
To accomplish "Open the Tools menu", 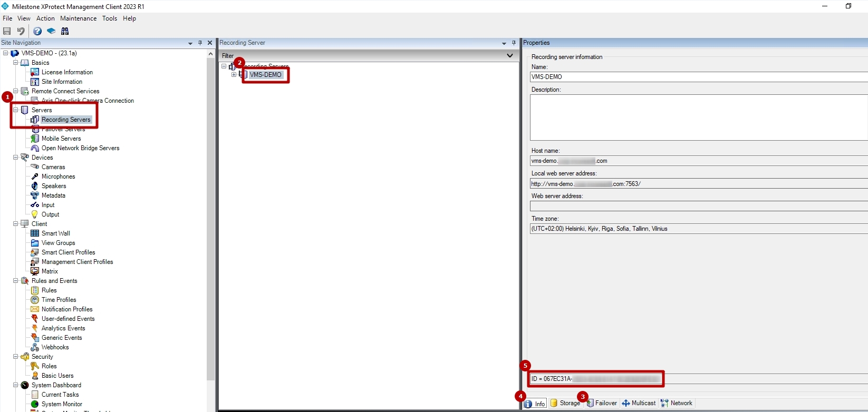I will point(110,18).
